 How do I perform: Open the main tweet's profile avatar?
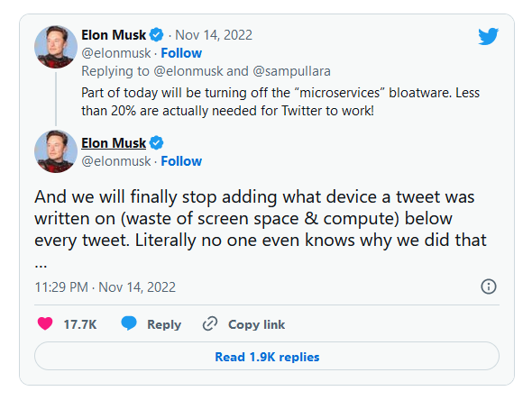[x=56, y=151]
